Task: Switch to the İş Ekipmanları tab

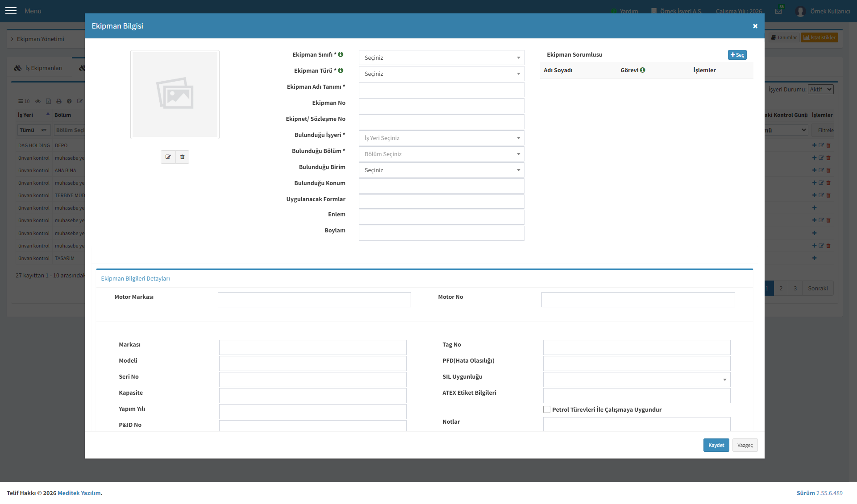Action: pos(38,68)
